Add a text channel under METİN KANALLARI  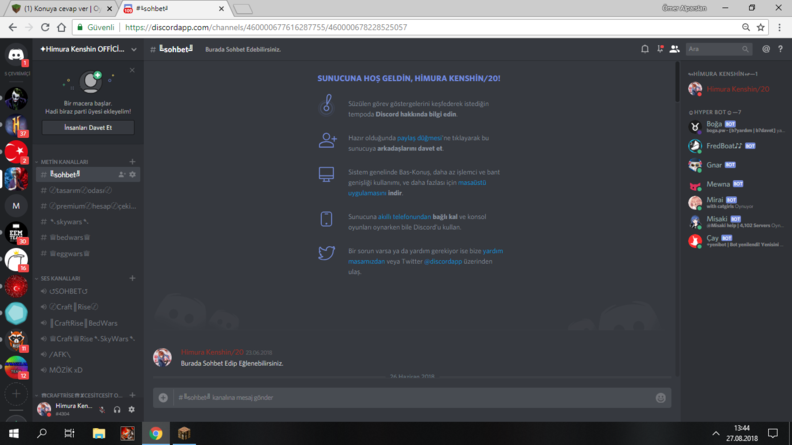(132, 162)
